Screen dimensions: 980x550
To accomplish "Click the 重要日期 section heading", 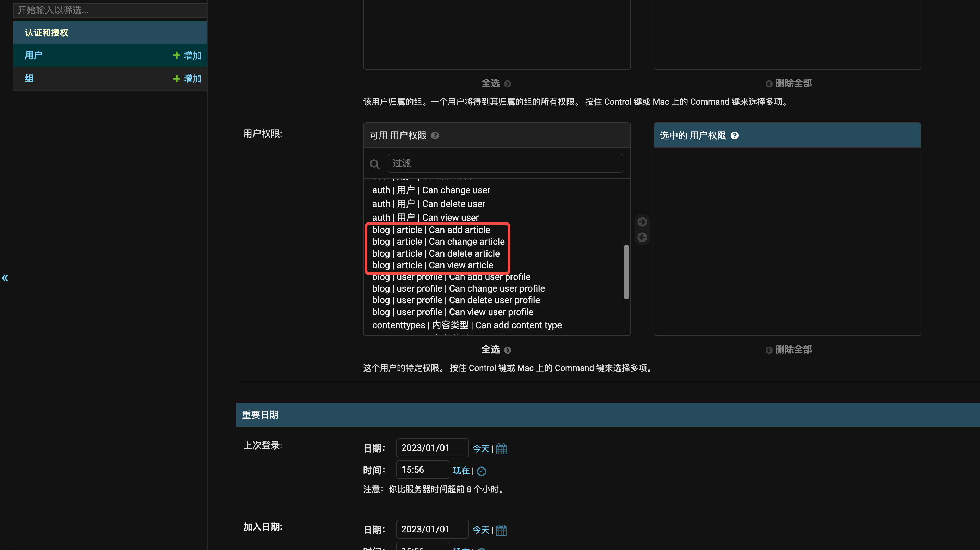I will click(260, 415).
